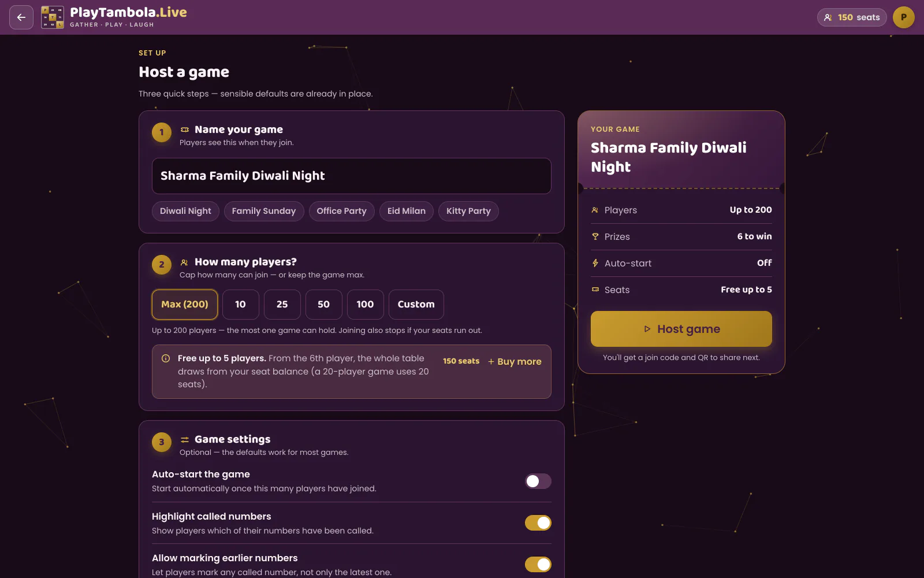
Task: Click the step 3 number badge
Action: pyautogui.click(x=162, y=442)
